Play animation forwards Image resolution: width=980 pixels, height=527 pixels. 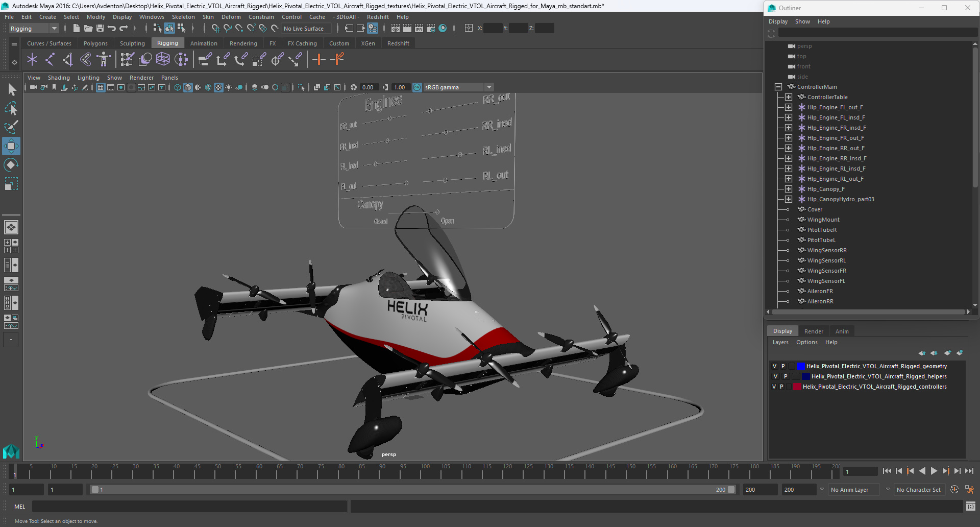[x=934, y=471]
